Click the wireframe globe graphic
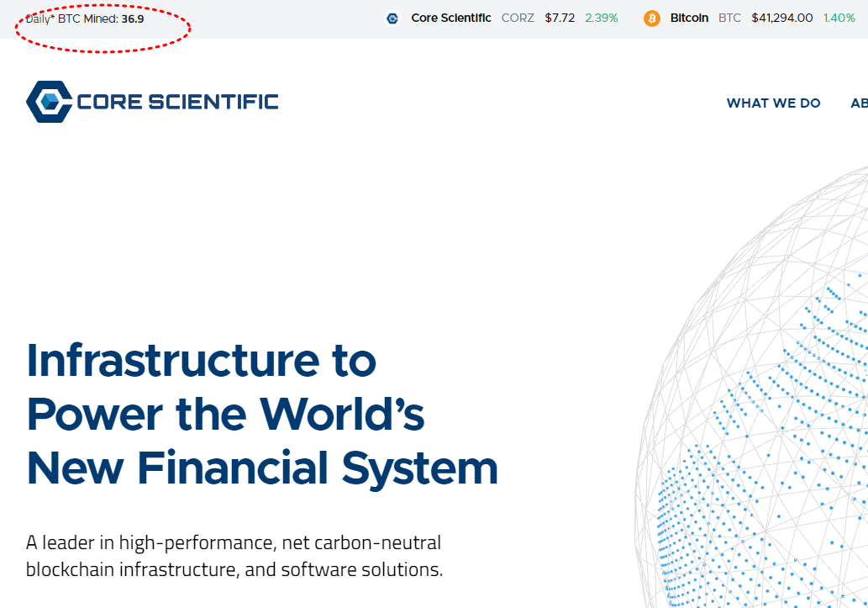This screenshot has height=608, width=868. [x=753, y=388]
